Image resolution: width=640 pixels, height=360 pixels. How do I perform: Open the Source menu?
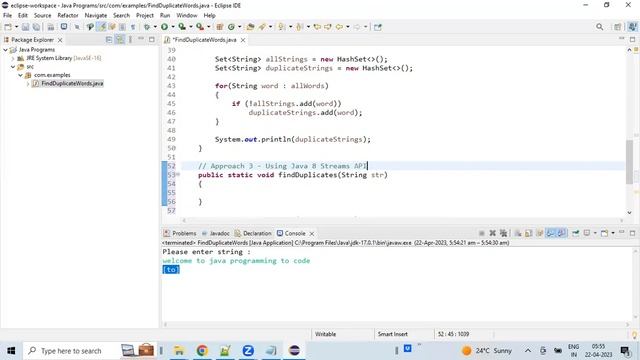point(42,15)
